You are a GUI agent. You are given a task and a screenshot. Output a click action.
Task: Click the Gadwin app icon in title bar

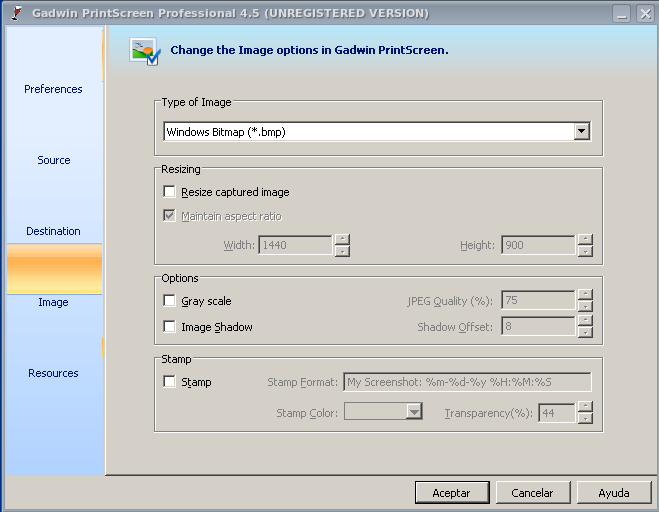point(16,13)
